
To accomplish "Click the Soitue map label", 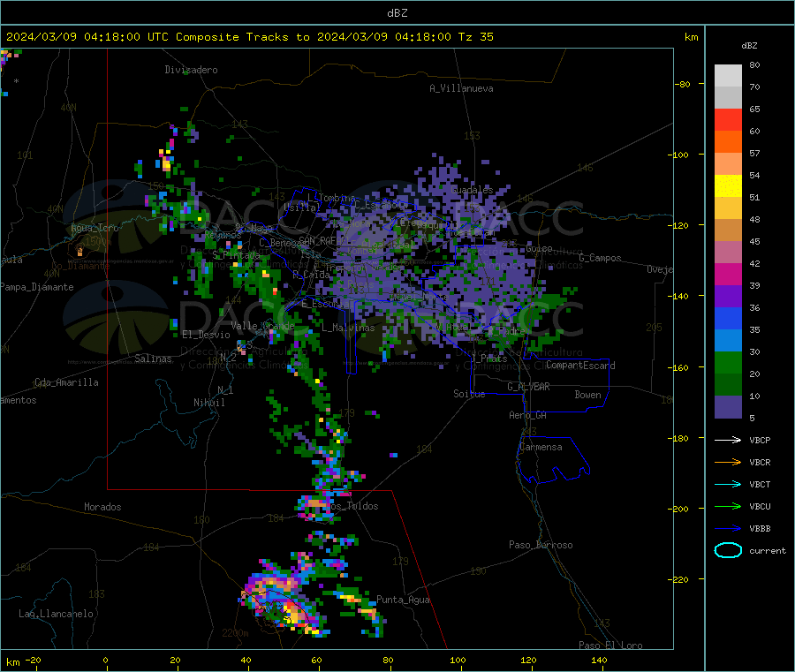I will (x=469, y=394).
